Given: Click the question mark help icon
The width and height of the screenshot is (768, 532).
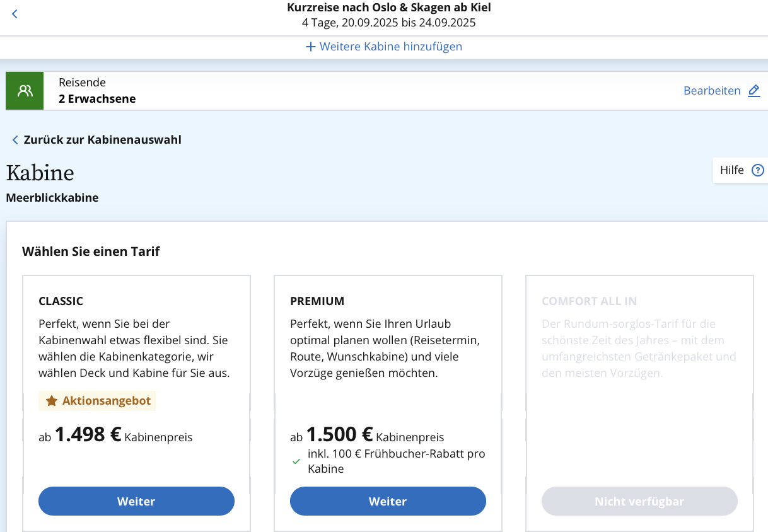Looking at the screenshot, I should click(758, 170).
